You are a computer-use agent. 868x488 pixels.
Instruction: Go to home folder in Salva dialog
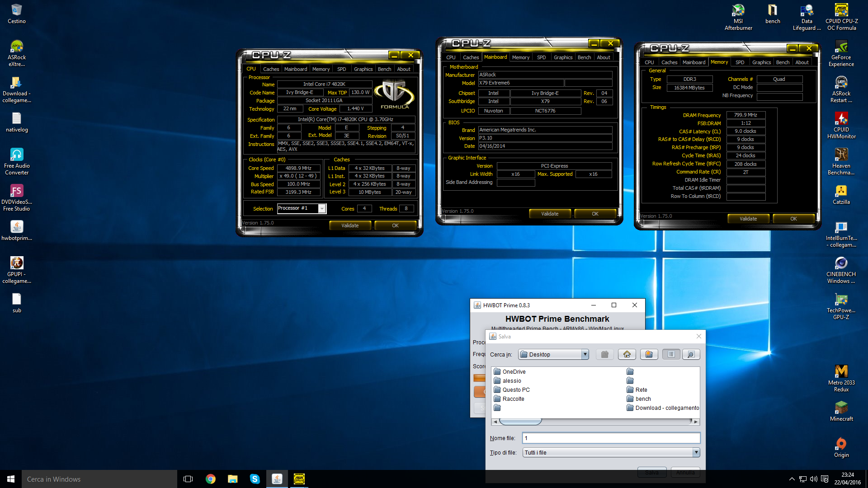coord(627,354)
